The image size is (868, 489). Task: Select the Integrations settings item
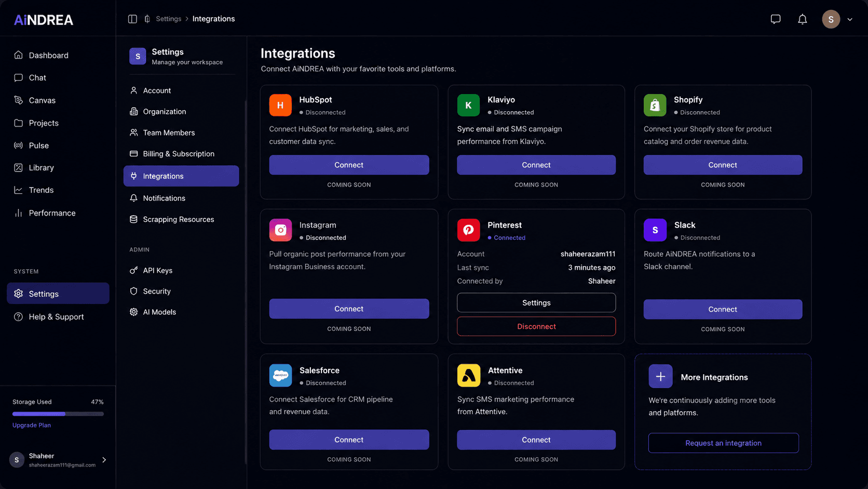coord(181,176)
